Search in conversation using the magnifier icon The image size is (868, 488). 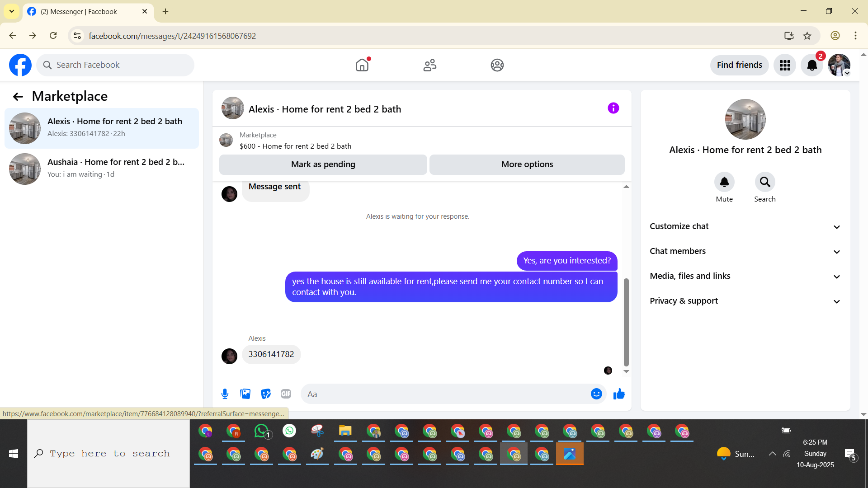(764, 182)
